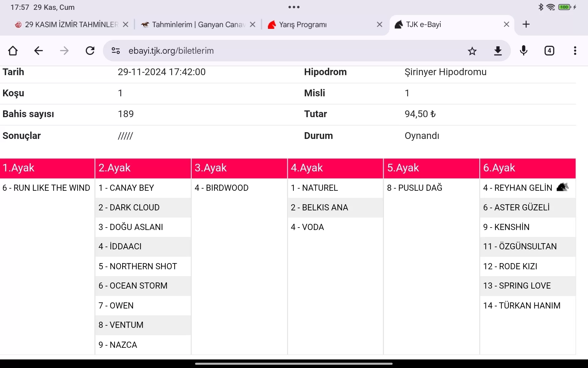Go back with the back arrow

tap(39, 51)
